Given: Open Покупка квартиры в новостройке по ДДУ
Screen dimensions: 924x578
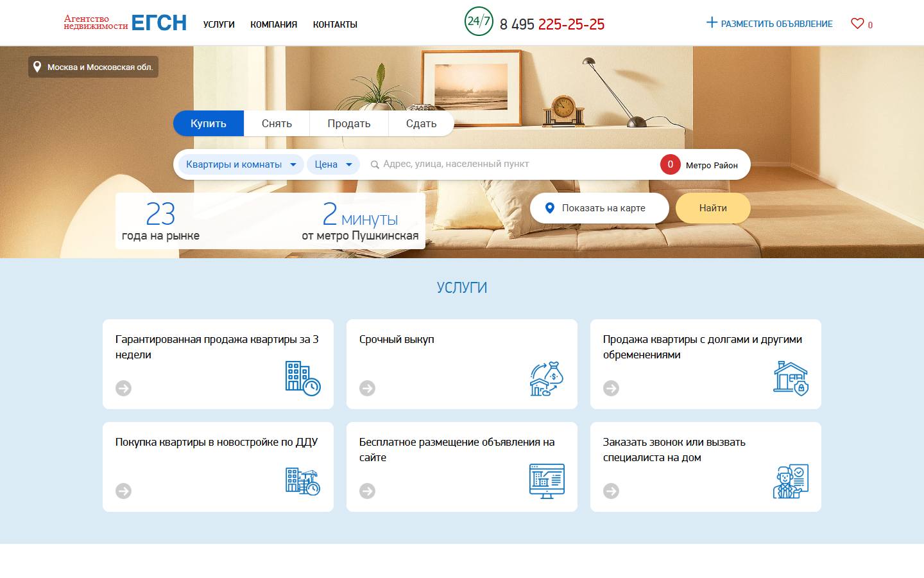Looking at the screenshot, I should coord(216,442).
